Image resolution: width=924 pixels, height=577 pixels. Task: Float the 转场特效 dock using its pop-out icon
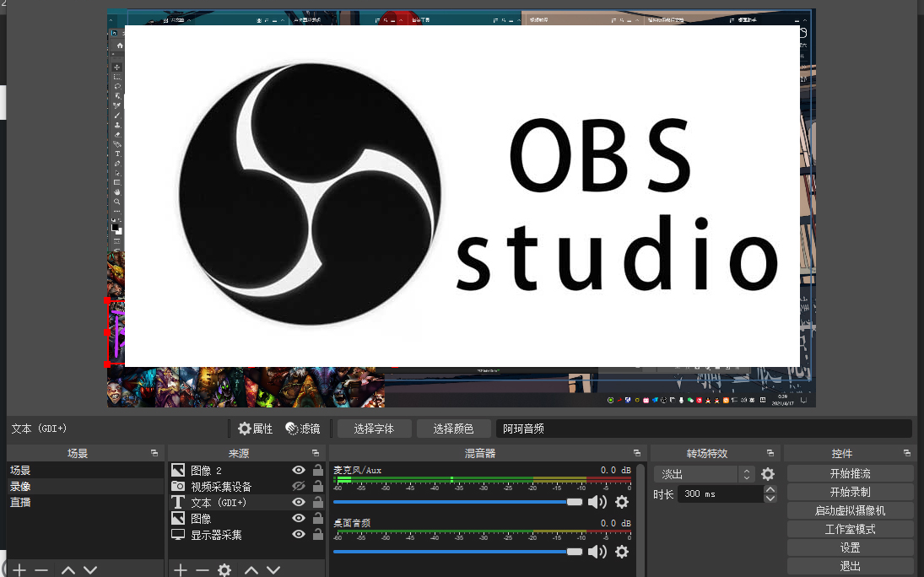point(770,453)
